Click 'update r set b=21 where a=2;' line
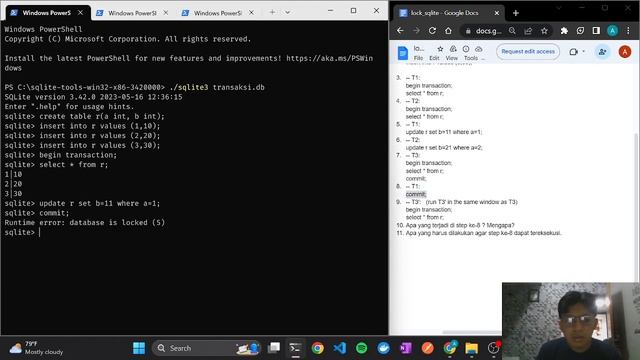Image resolution: width=640 pixels, height=360 pixels. tap(444, 147)
